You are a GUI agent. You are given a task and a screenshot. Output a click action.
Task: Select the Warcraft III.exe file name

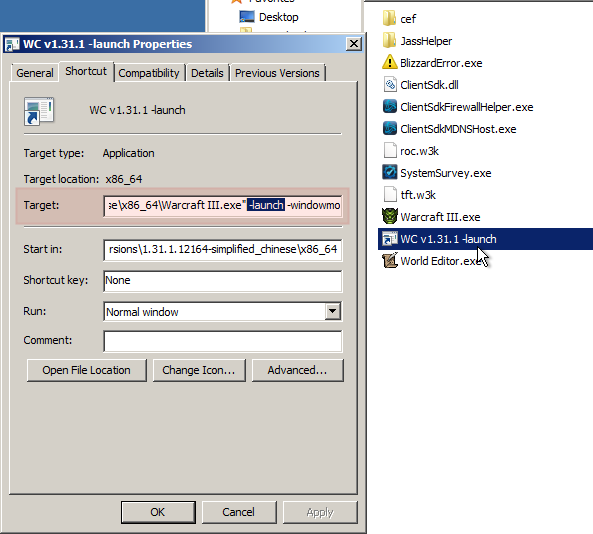click(440, 217)
